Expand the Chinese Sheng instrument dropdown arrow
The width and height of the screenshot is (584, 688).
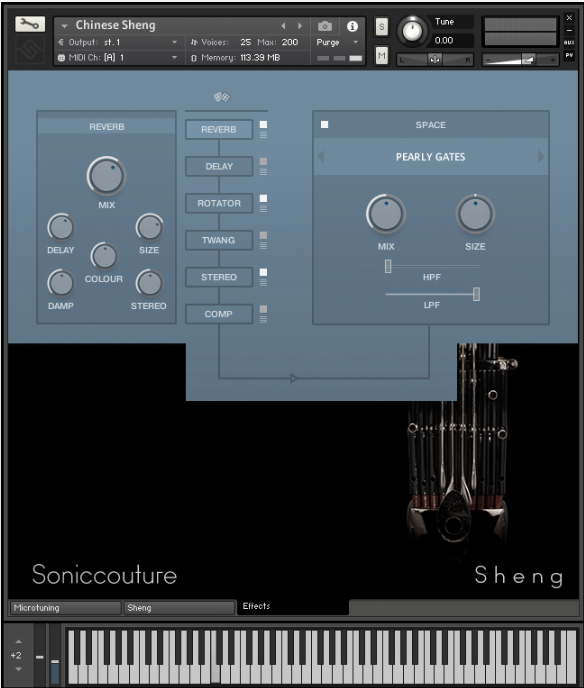tap(64, 26)
